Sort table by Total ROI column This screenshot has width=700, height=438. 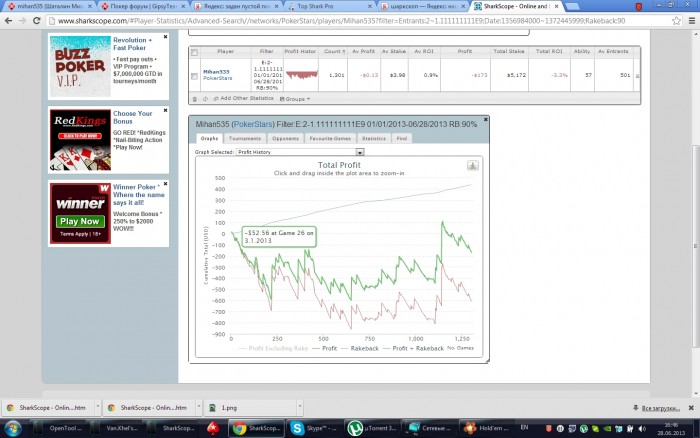click(x=549, y=51)
